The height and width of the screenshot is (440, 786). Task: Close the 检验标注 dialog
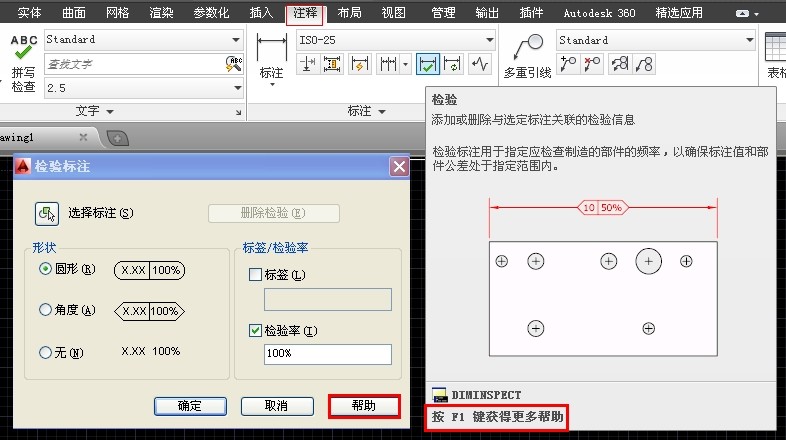click(399, 166)
